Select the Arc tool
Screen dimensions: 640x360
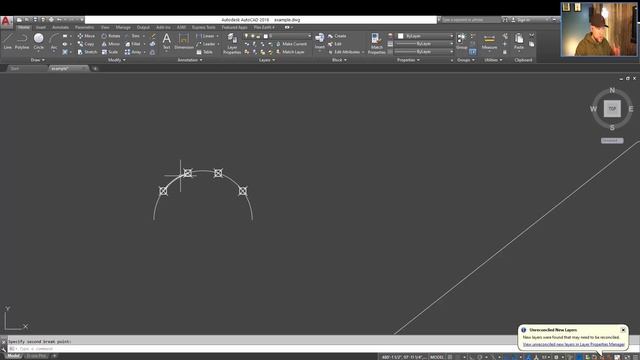[54, 41]
